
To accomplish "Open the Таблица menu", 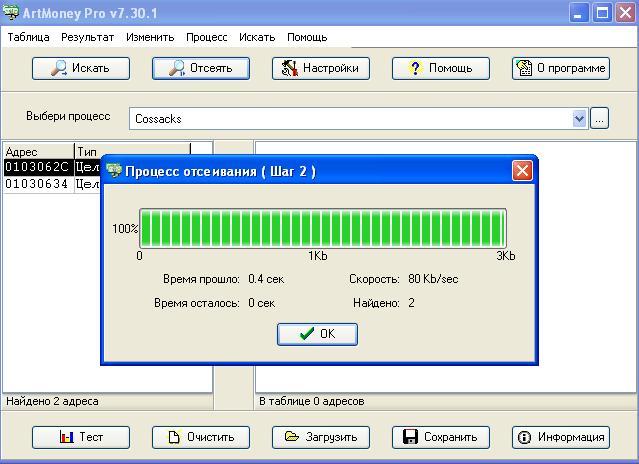I will [x=29, y=37].
